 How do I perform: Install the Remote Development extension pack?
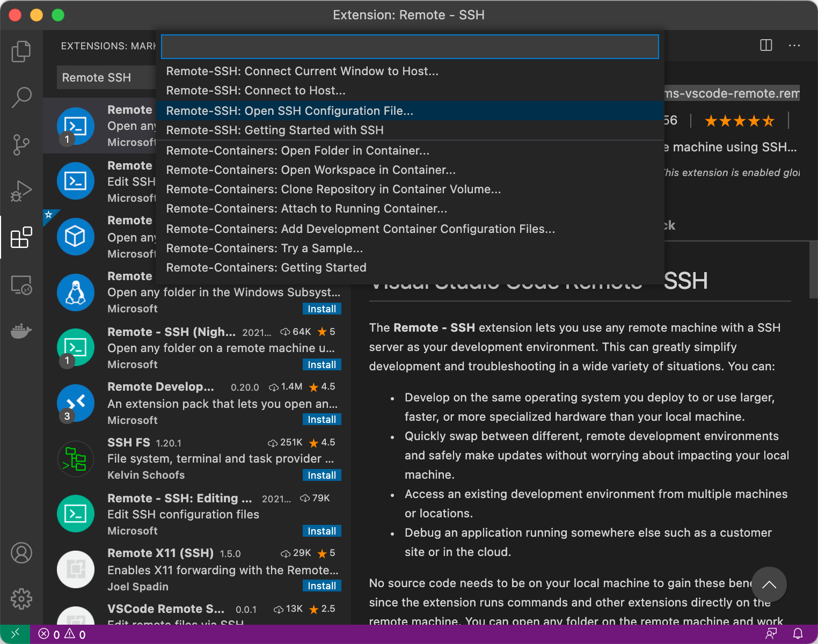(x=322, y=420)
